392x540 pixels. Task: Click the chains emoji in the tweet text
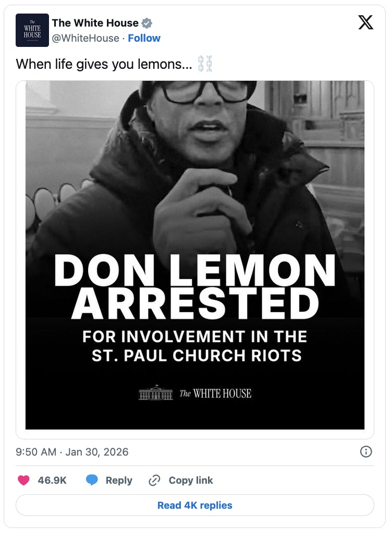203,63
